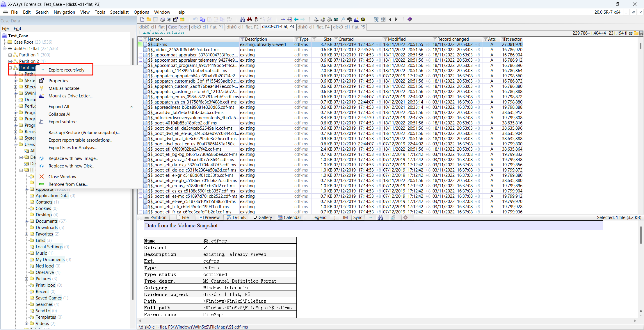Image resolution: width=644 pixels, height=330 pixels.
Task: Tick the checkbox for $$_appcompat_appraiser_telemetry_94274e9 row
Action: [140, 60]
